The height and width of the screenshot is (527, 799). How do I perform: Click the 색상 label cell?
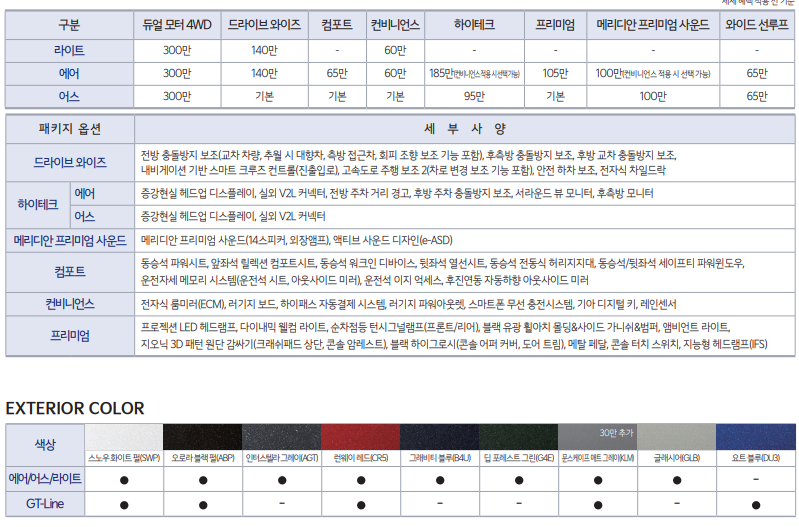click(x=45, y=444)
